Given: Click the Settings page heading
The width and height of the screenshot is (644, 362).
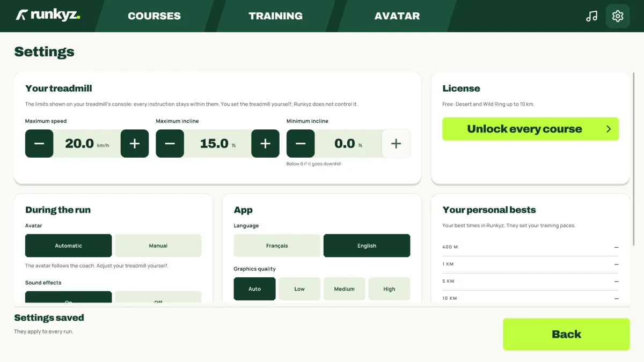Looking at the screenshot, I should (44, 52).
